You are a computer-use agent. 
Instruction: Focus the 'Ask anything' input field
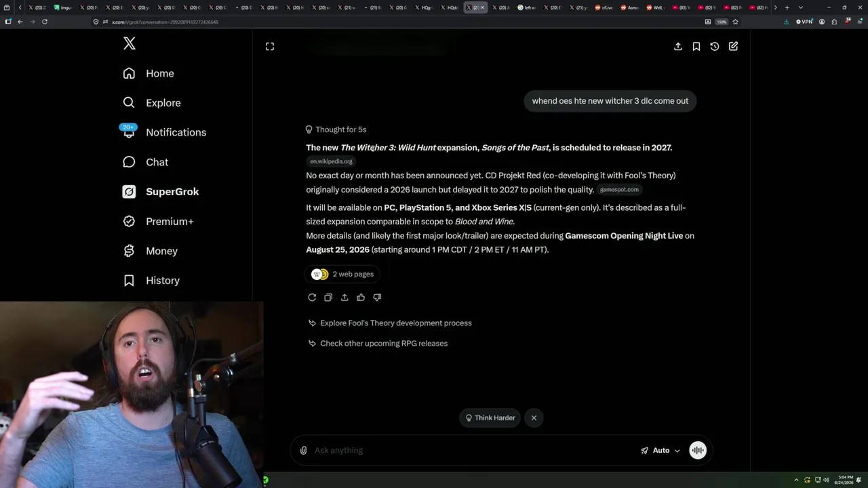(473, 451)
